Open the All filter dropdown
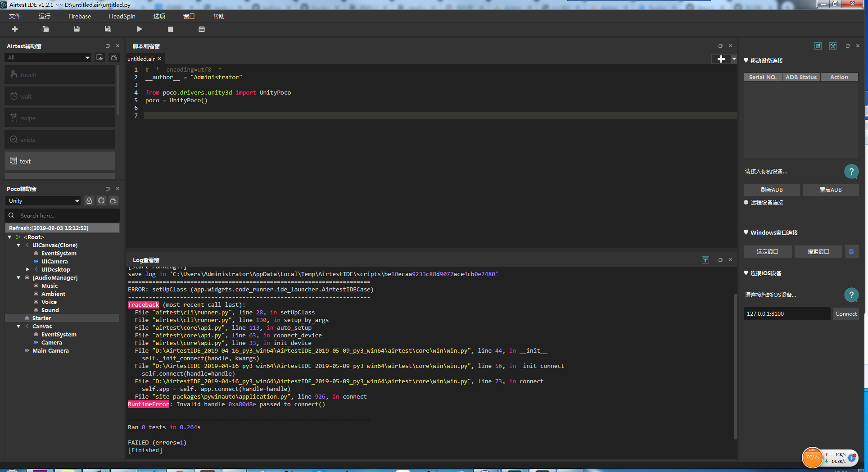The width and height of the screenshot is (868, 472). click(x=48, y=57)
